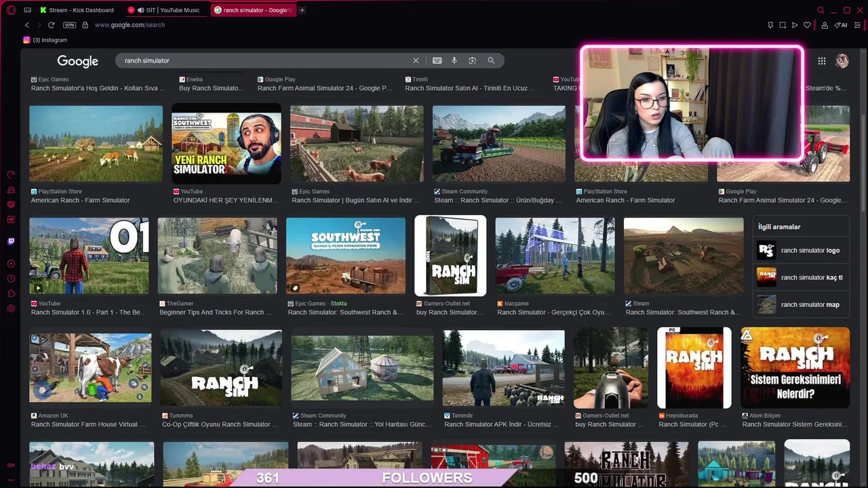Select related search ranch simulator kaç tl

[x=801, y=277]
